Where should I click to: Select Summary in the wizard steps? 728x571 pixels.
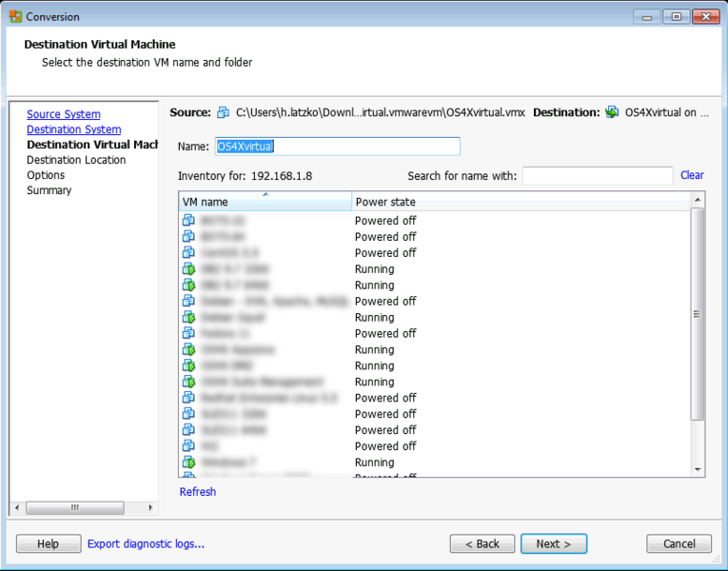[x=49, y=190]
